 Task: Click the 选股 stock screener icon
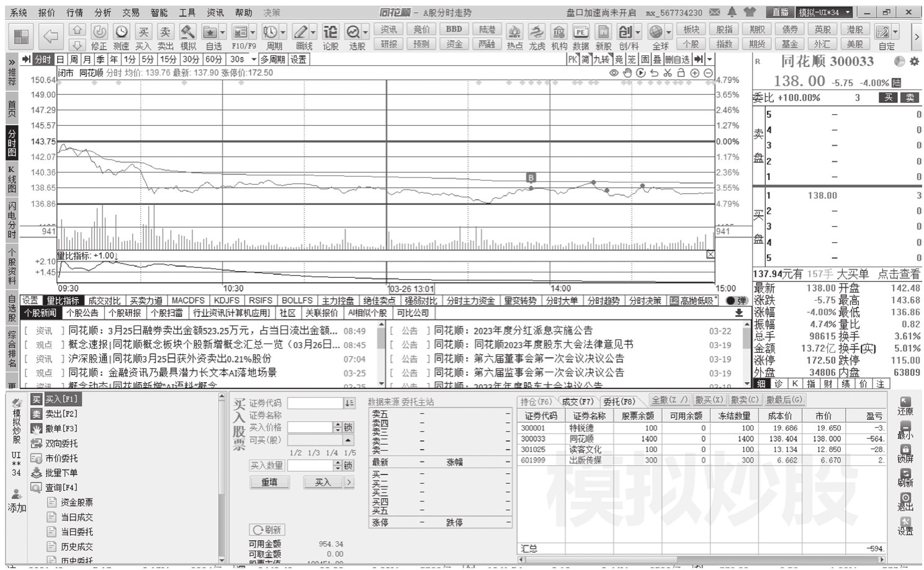tap(353, 32)
